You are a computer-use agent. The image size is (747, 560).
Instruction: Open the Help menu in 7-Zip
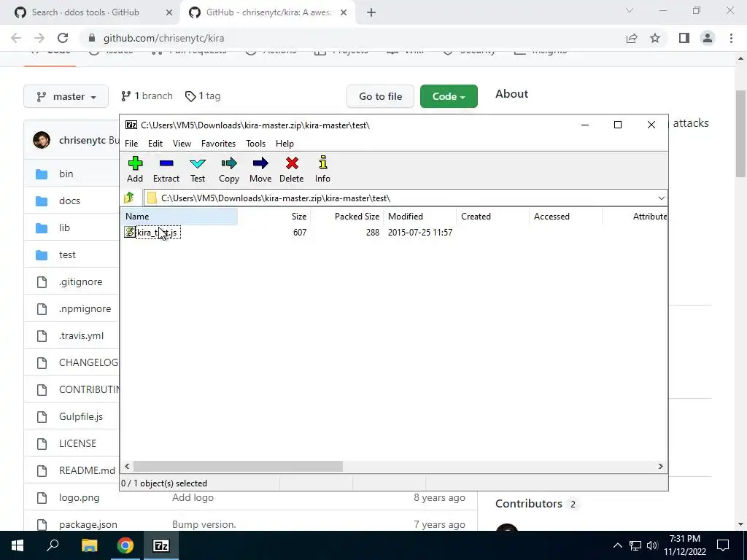click(x=285, y=144)
